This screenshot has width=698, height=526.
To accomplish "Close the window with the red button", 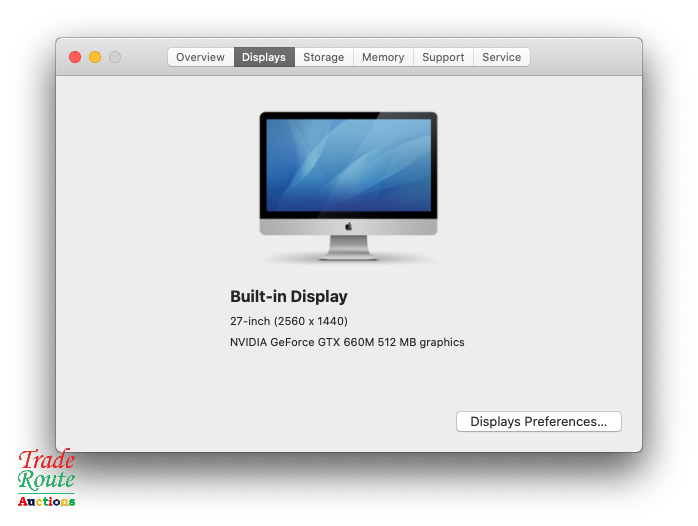I will 75,57.
